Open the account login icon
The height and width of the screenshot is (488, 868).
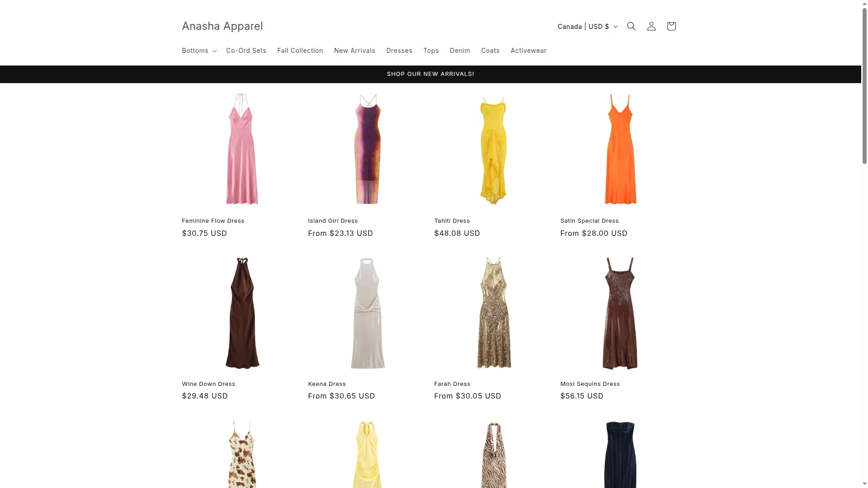pos(651,26)
